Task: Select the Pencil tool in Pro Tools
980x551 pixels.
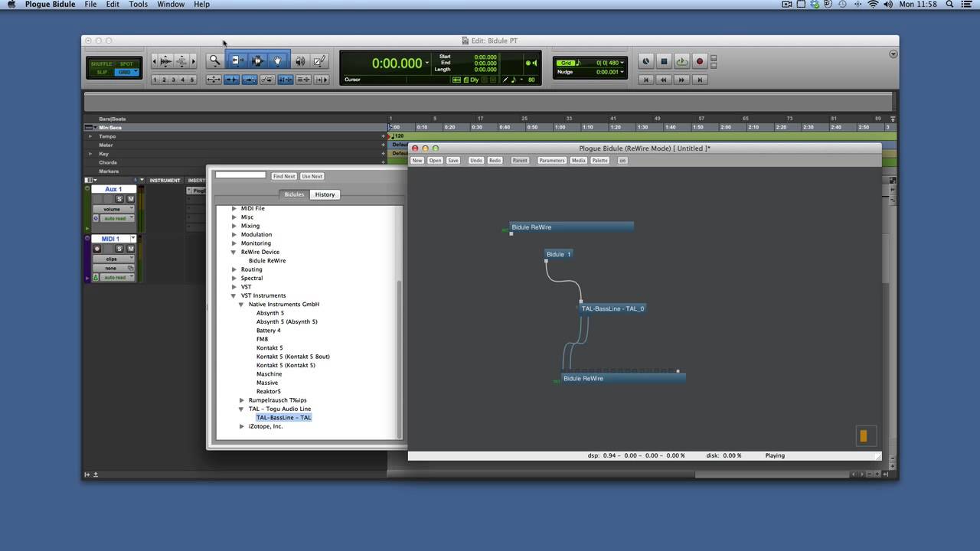Action: (320, 60)
